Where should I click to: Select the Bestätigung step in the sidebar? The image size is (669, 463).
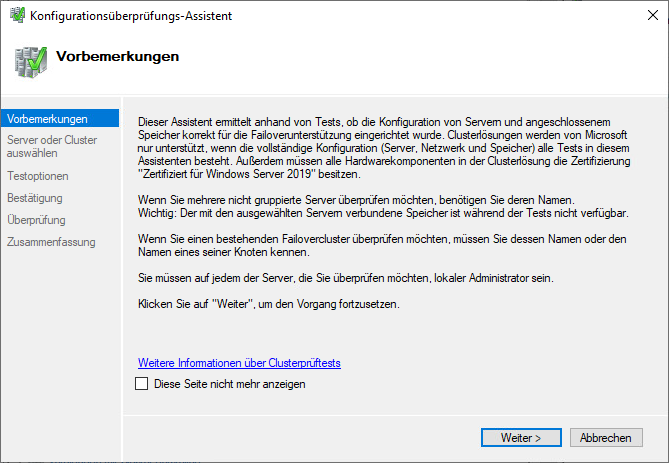(35, 198)
